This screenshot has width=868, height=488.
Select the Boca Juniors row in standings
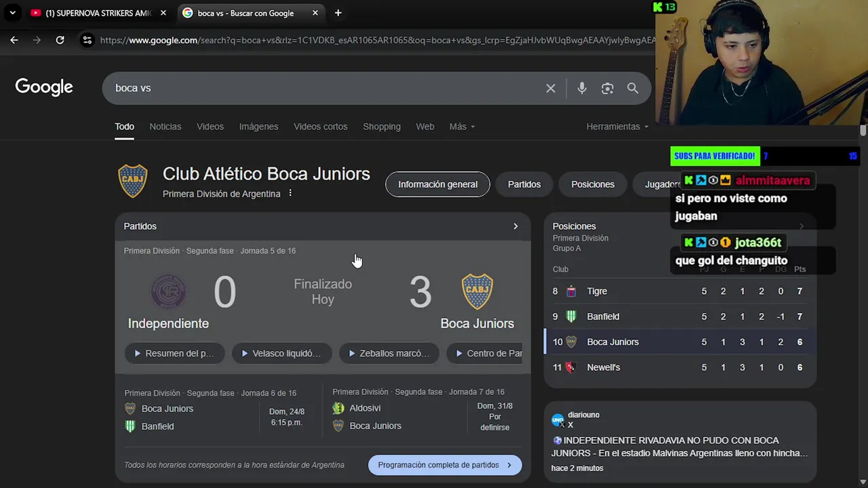679,342
